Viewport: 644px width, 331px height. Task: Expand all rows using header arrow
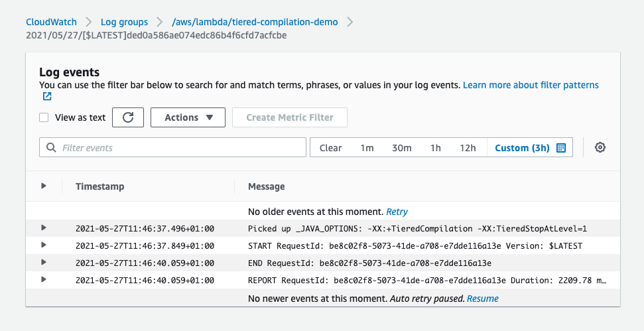point(44,186)
